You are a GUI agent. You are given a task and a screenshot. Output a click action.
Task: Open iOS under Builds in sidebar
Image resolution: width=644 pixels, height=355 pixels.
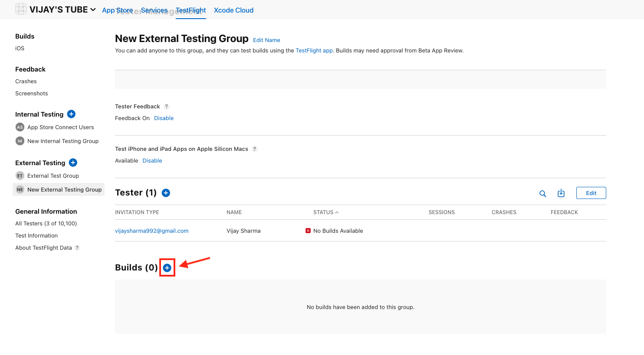coord(20,48)
